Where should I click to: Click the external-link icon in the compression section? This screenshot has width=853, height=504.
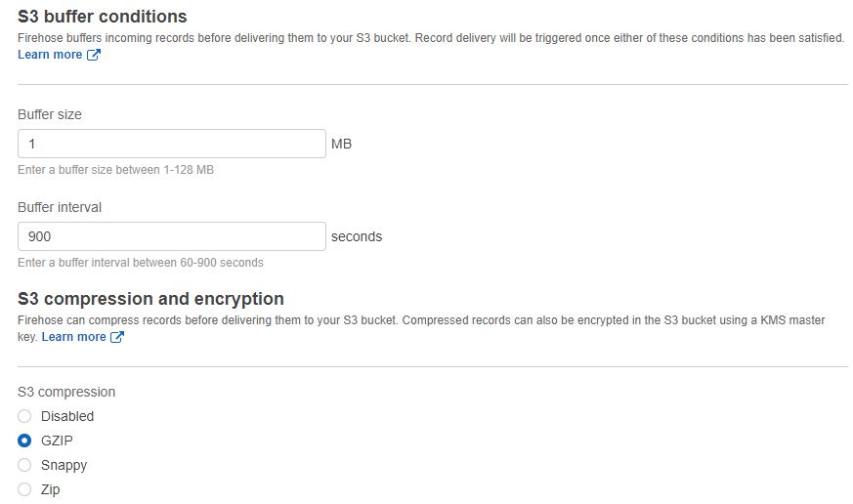pyautogui.click(x=117, y=337)
